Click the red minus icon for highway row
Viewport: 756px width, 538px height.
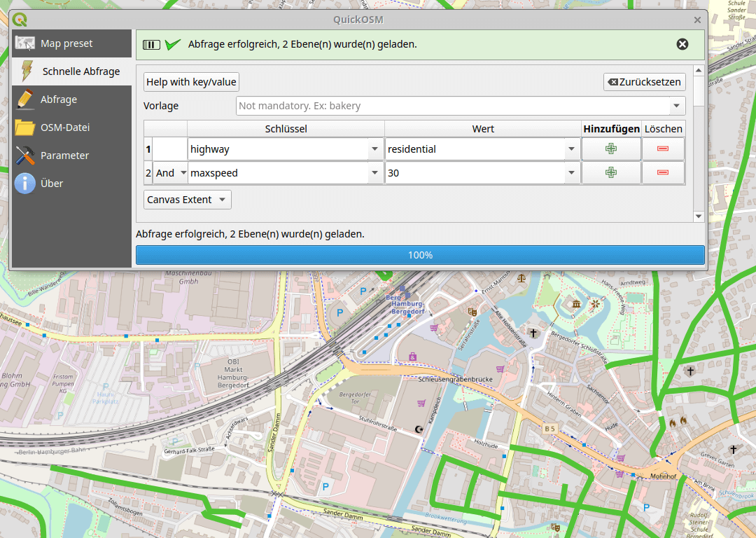point(663,149)
